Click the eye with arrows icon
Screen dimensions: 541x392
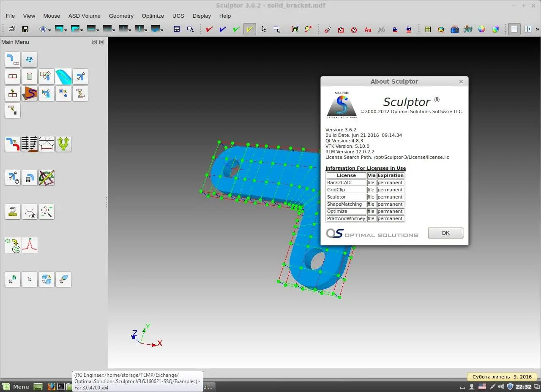click(30, 212)
